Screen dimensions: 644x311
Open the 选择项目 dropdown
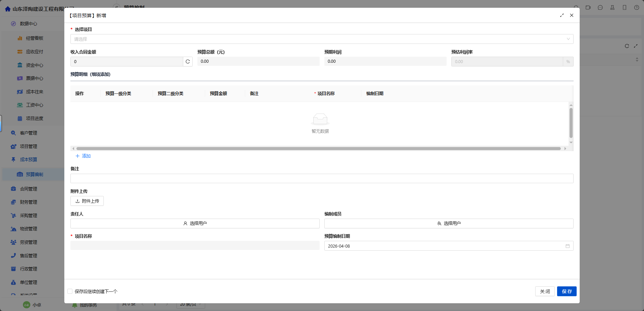pyautogui.click(x=322, y=39)
